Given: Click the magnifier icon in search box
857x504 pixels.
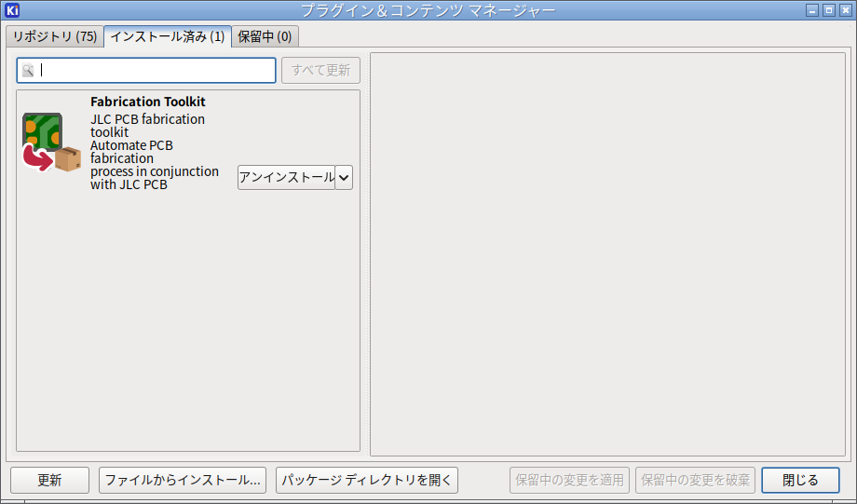Looking at the screenshot, I should tap(28, 71).
